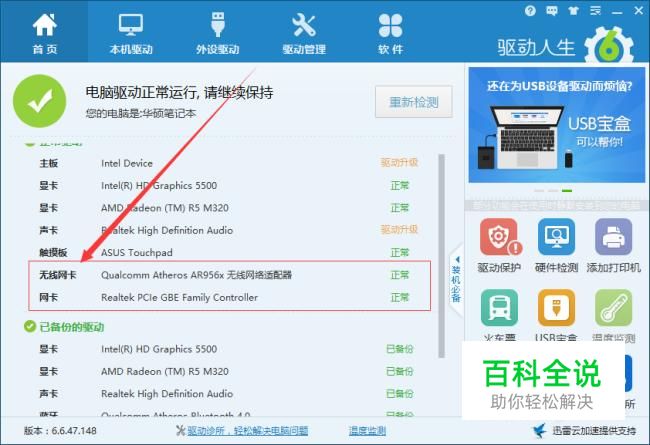Open the 软件 tab
This screenshot has width=650, height=445.
click(x=390, y=33)
